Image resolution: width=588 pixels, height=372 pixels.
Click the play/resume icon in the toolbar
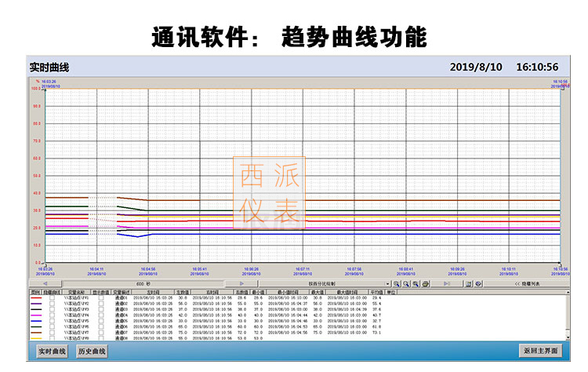[448, 283]
